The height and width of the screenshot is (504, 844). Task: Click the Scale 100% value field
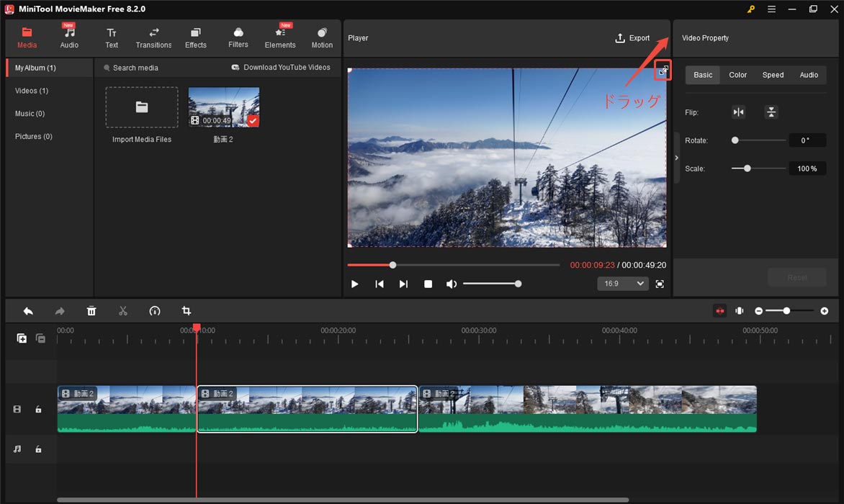(807, 168)
